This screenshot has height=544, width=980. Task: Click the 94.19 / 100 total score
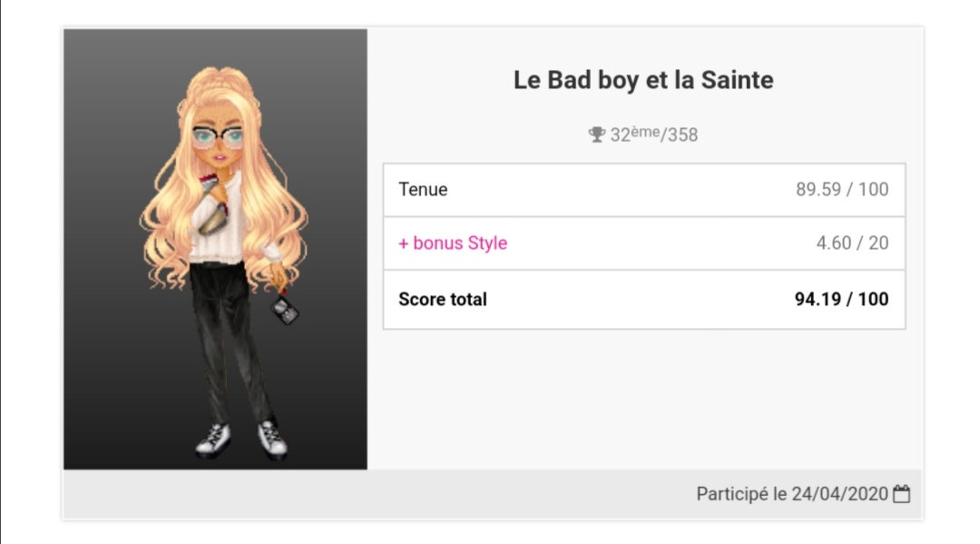(x=841, y=299)
